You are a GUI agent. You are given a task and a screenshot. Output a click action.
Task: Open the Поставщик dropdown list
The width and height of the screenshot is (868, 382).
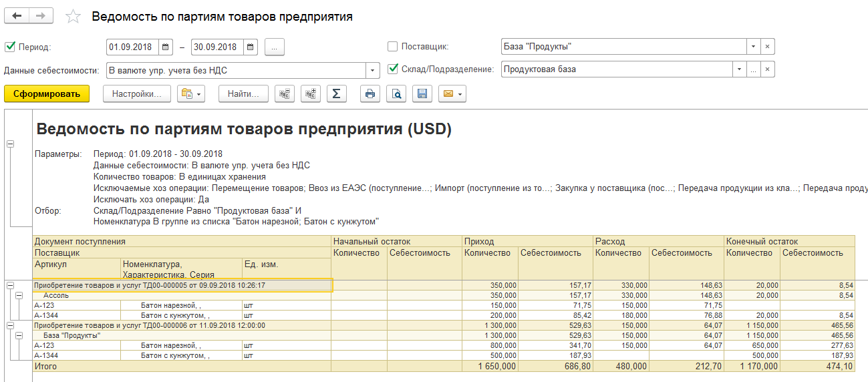pyautogui.click(x=754, y=47)
